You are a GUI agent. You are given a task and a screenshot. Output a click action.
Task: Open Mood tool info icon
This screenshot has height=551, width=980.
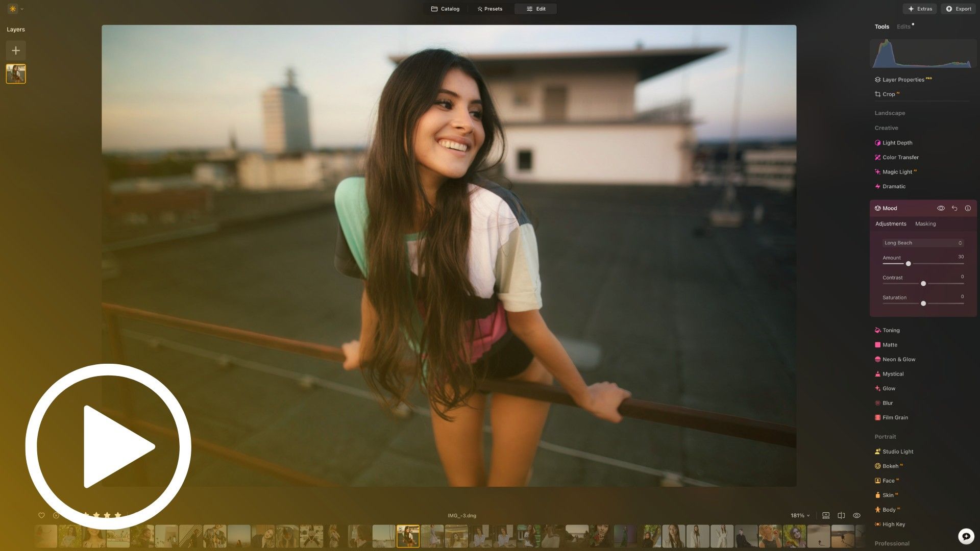968,208
